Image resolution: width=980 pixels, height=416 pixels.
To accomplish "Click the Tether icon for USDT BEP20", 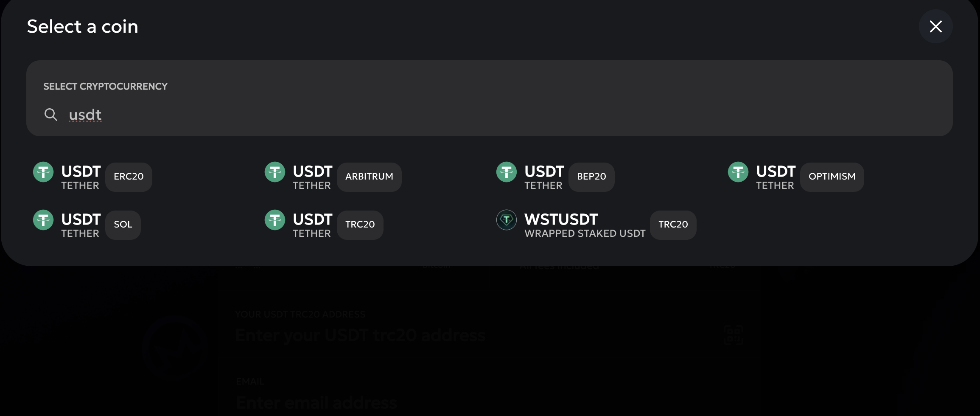I will tap(507, 172).
